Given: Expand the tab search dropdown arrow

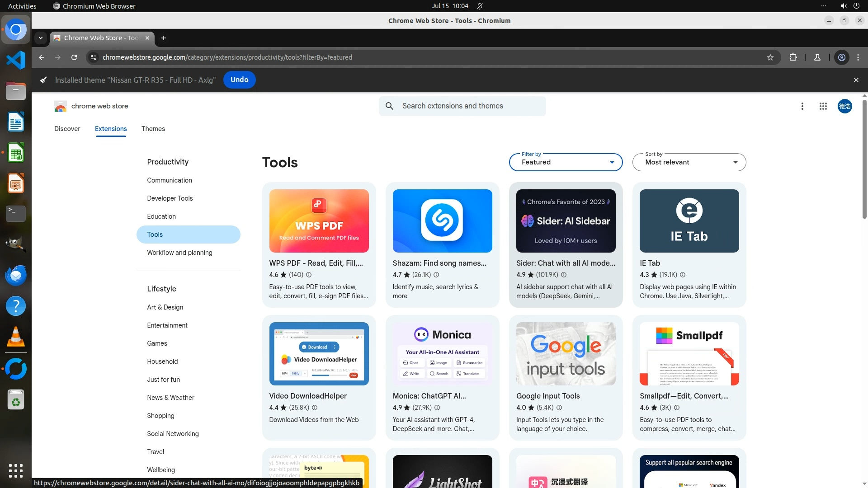Looking at the screenshot, I should pos(41,38).
